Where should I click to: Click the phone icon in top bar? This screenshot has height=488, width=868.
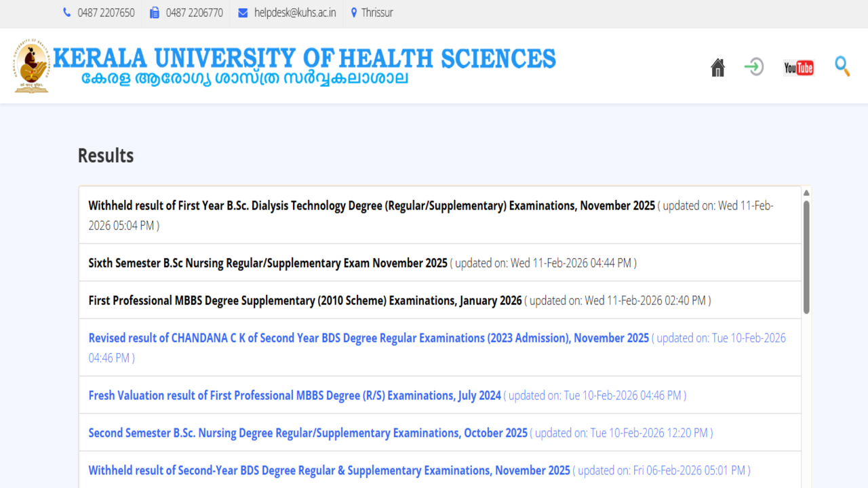pos(66,13)
